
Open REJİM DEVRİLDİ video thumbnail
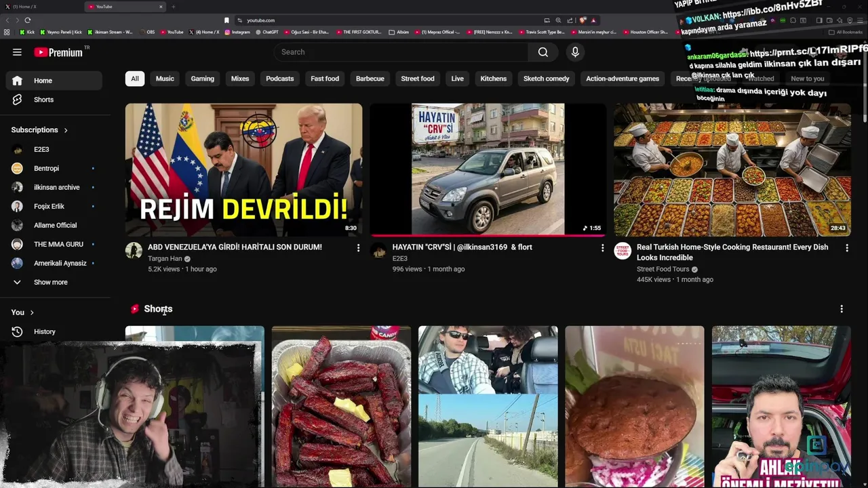click(243, 169)
